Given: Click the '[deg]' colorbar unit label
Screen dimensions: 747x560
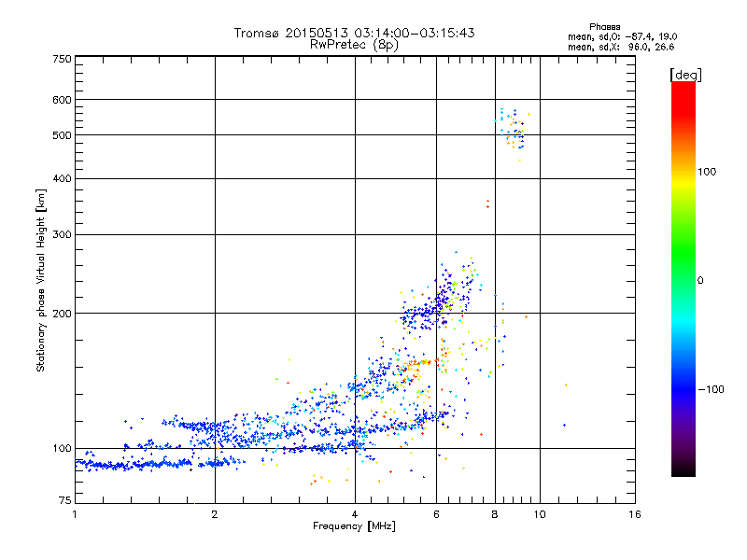Looking at the screenshot, I should (685, 75).
